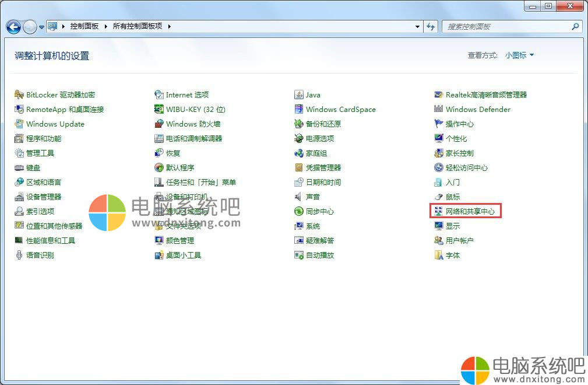Open the 颜色管理 icon

[159, 240]
